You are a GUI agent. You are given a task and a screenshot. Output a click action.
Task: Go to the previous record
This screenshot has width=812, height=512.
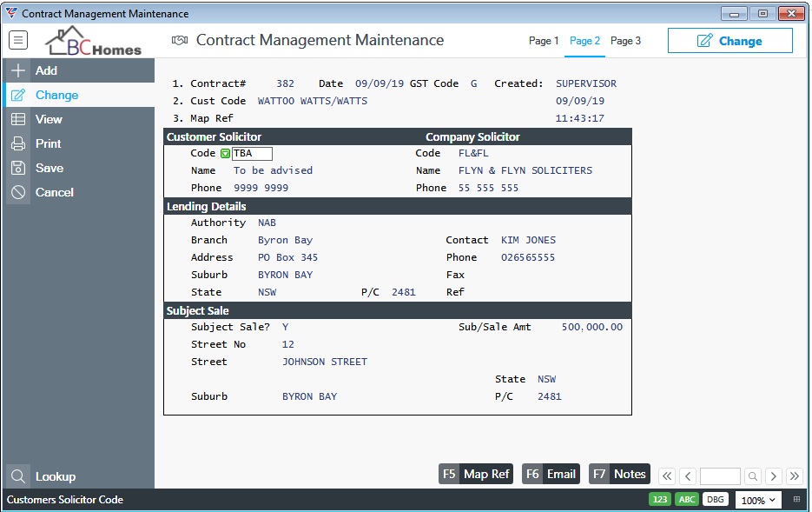[688, 475]
